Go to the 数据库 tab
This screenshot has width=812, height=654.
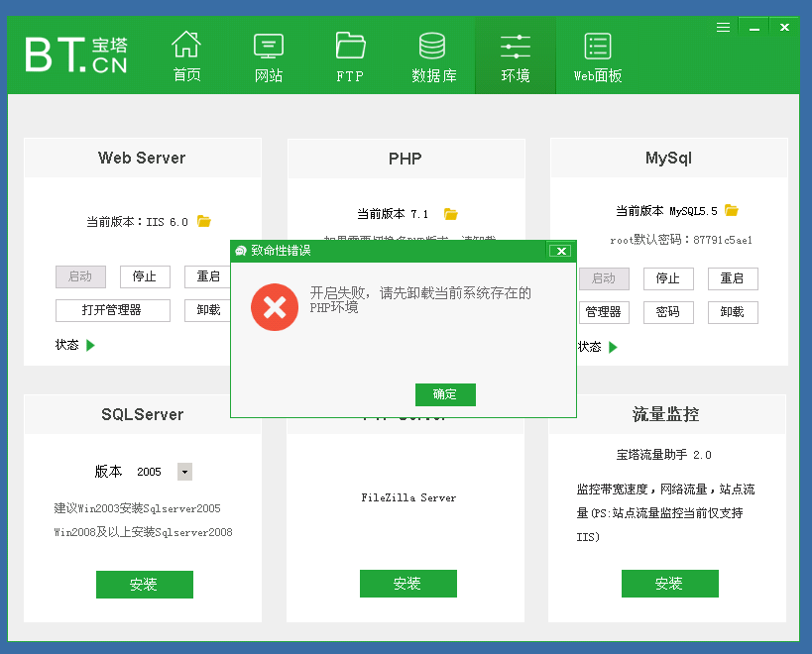pyautogui.click(x=434, y=55)
